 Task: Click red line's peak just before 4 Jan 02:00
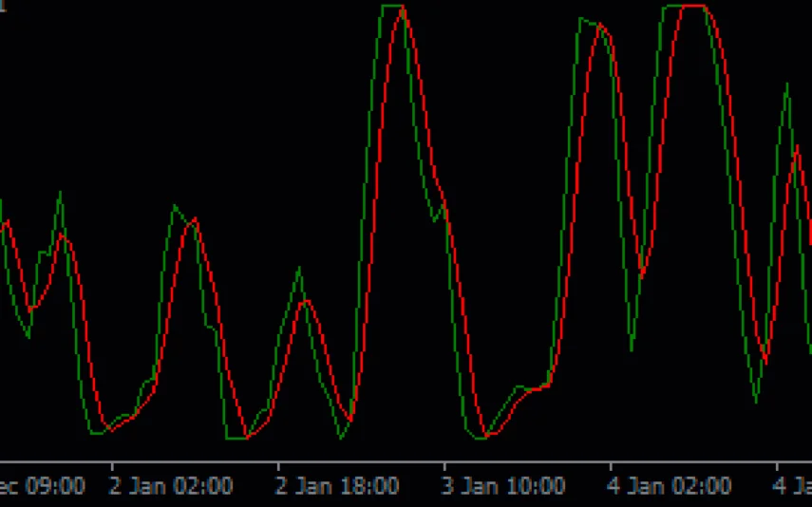(599, 26)
